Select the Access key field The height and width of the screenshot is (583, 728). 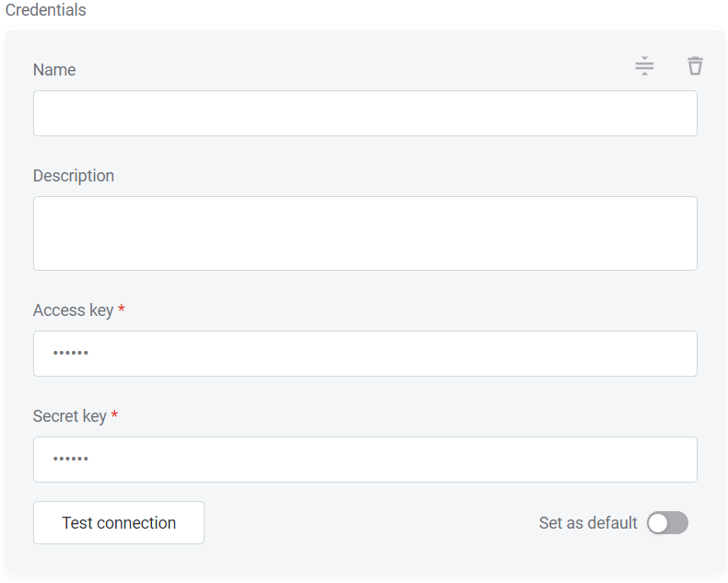(365, 354)
